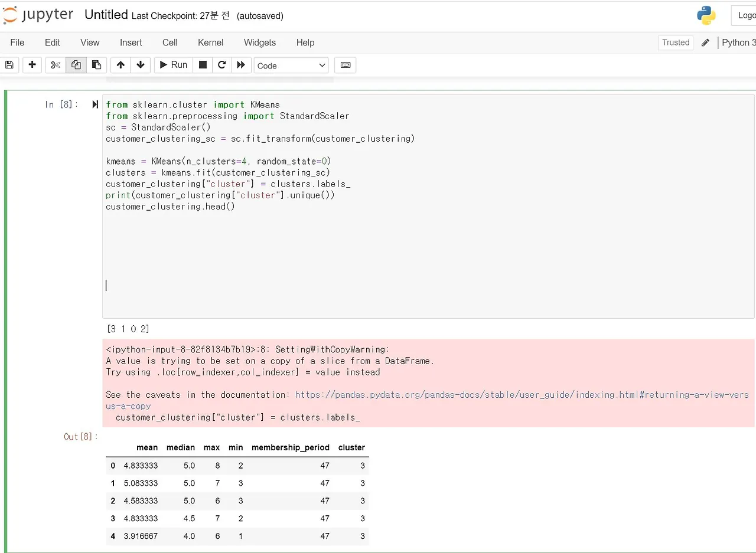The width and height of the screenshot is (756, 553).
Task: Click the 'cluster' column header
Action: [x=351, y=447]
